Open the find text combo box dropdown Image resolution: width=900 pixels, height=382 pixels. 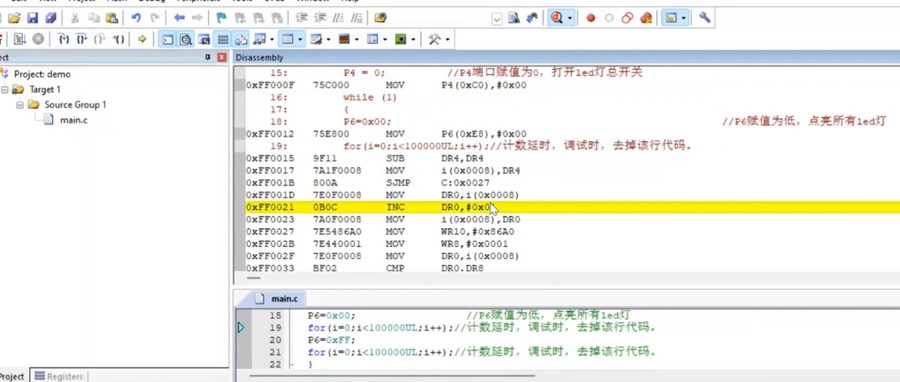pyautogui.click(x=497, y=19)
